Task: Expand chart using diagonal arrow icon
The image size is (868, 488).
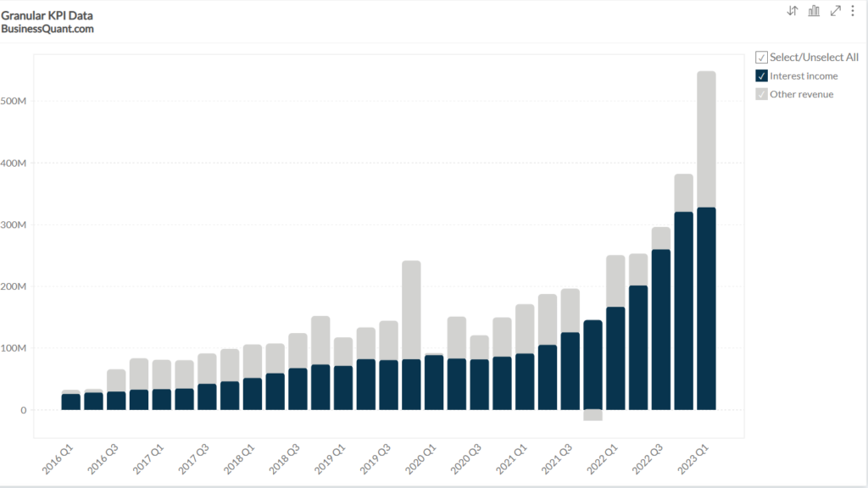Action: [x=834, y=10]
